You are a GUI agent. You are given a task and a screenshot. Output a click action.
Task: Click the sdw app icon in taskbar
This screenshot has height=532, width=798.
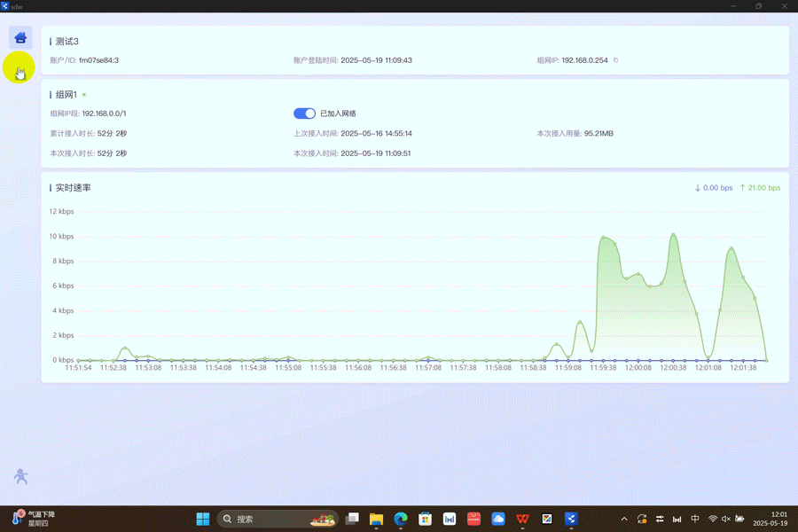(572, 519)
